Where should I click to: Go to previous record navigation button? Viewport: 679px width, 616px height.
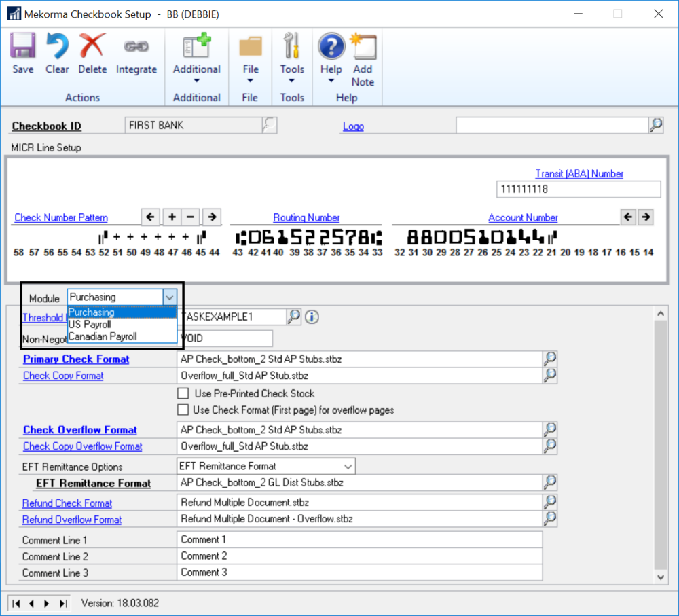coord(31,603)
